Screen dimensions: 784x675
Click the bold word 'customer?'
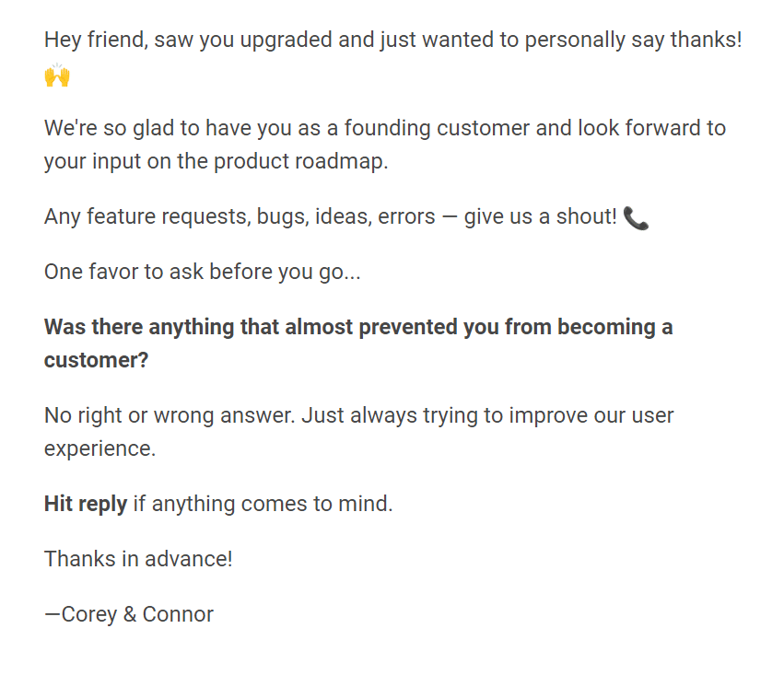96,360
